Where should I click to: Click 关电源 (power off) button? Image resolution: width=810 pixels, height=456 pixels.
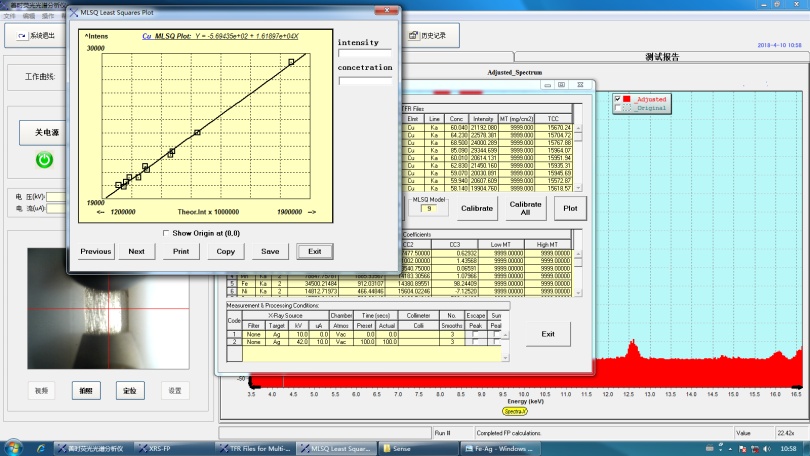tap(44, 133)
